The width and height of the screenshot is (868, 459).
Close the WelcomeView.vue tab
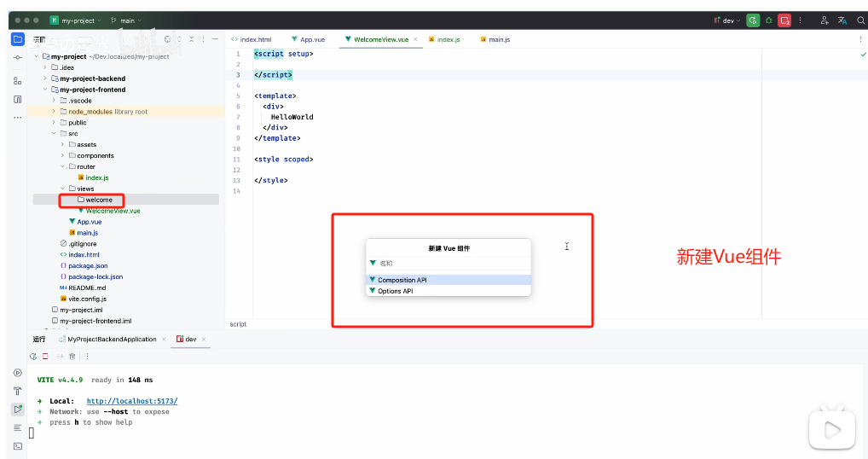[416, 39]
